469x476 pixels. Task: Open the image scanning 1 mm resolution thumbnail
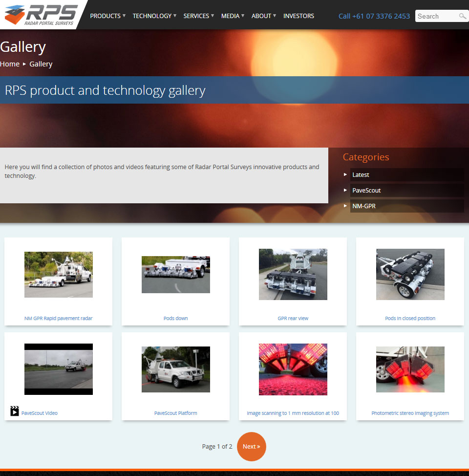pyautogui.click(x=293, y=369)
